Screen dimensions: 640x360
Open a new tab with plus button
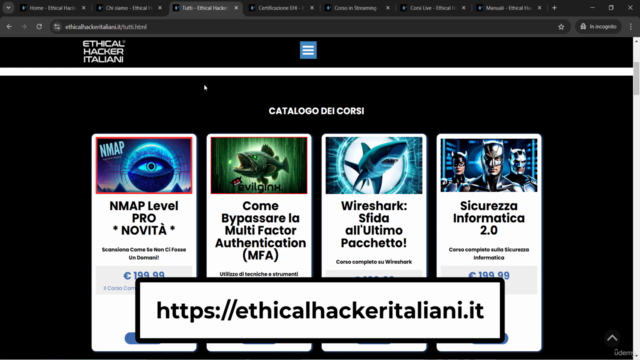pos(554,8)
